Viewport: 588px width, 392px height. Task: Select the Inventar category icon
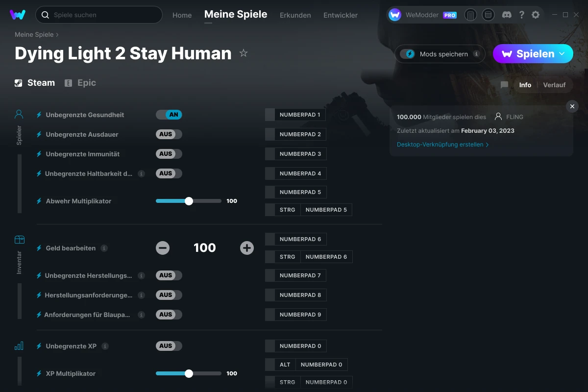19,240
